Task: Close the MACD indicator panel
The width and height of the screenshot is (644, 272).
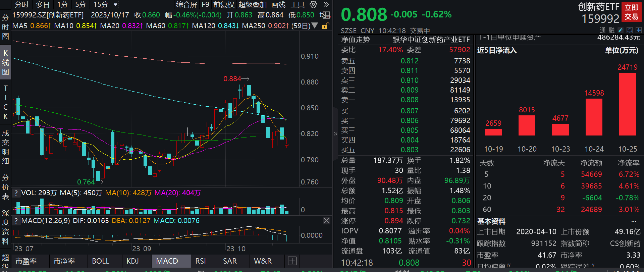Action: point(326,221)
